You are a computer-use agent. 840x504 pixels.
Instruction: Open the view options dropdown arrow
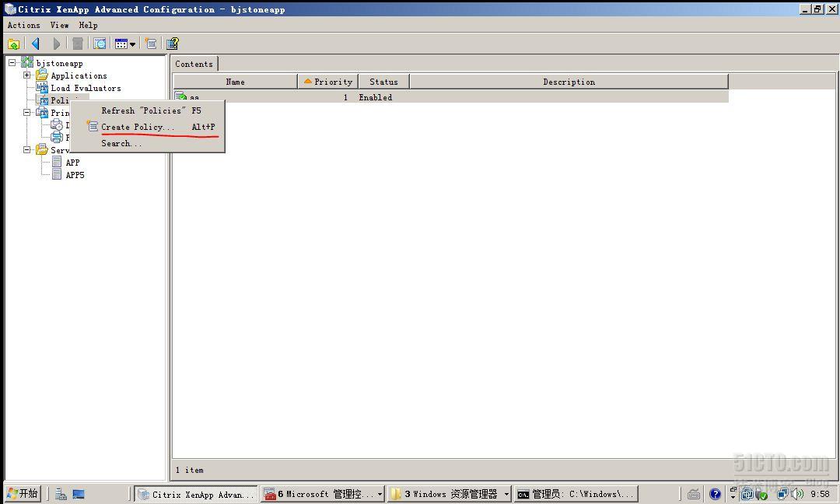point(132,44)
